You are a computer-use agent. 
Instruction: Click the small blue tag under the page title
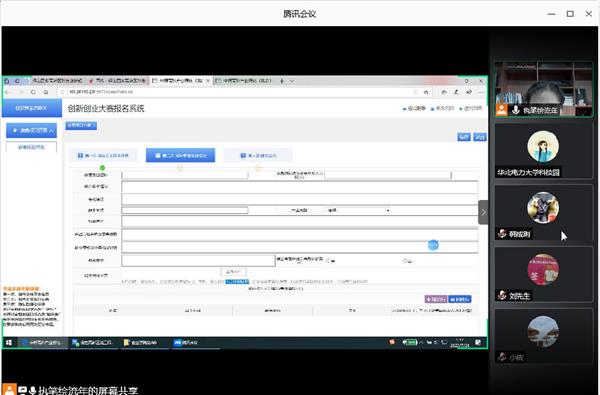coord(81,126)
